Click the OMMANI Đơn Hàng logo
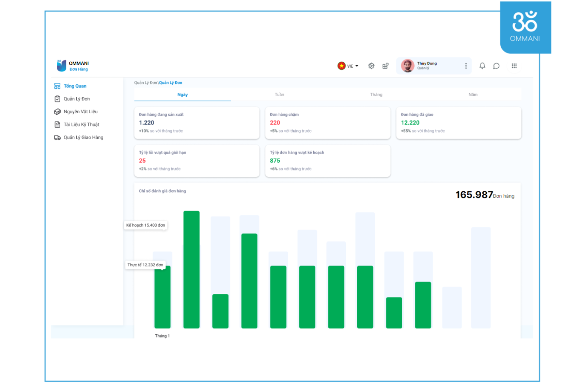The image size is (584, 392). tap(73, 66)
